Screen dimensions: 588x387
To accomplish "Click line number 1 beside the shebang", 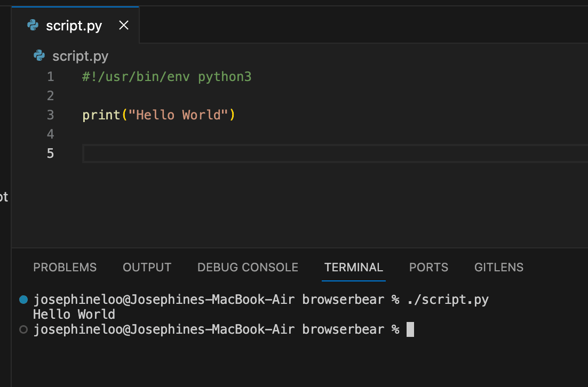I will (50, 76).
